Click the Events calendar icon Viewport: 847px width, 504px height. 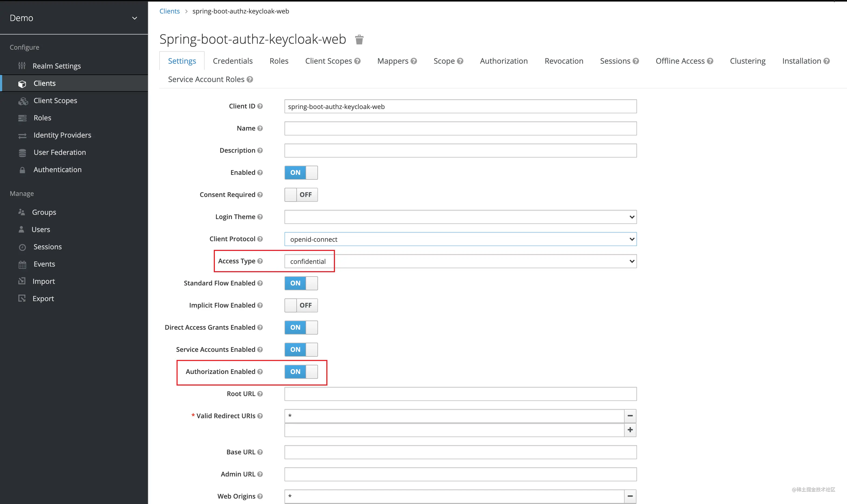pos(22,264)
